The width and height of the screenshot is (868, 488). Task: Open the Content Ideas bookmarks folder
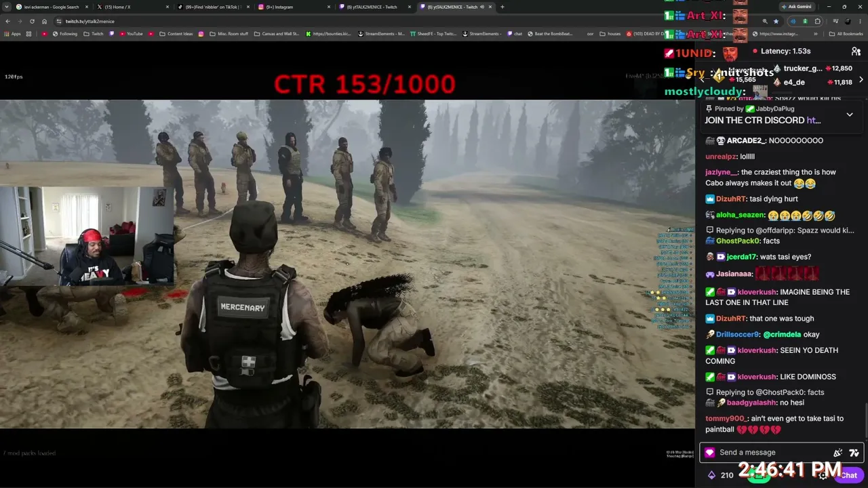(176, 34)
